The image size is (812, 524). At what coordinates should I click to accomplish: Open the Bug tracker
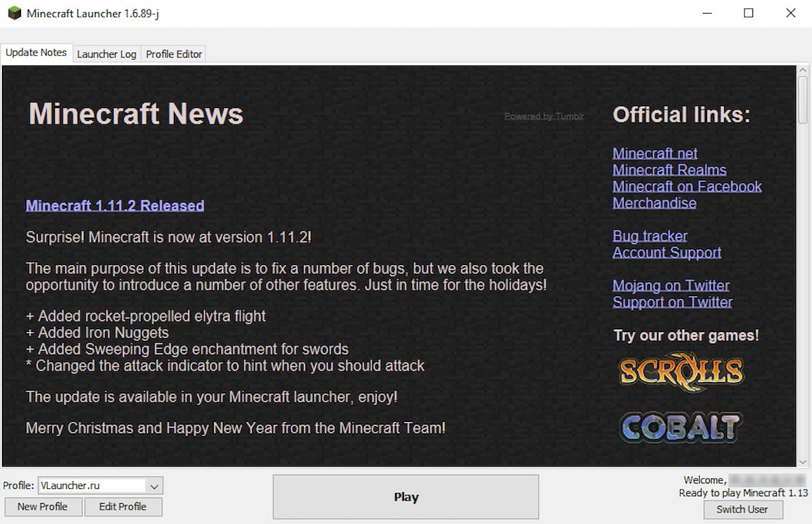(650, 236)
